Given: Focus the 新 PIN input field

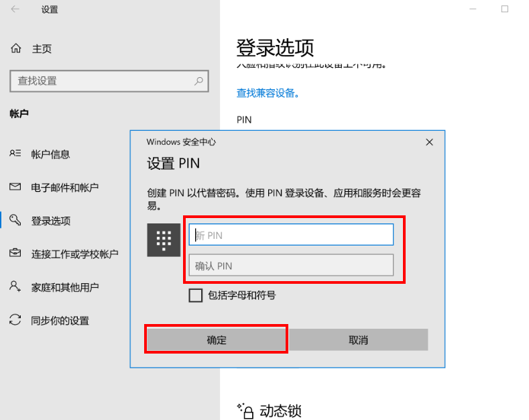Looking at the screenshot, I should [290, 235].
